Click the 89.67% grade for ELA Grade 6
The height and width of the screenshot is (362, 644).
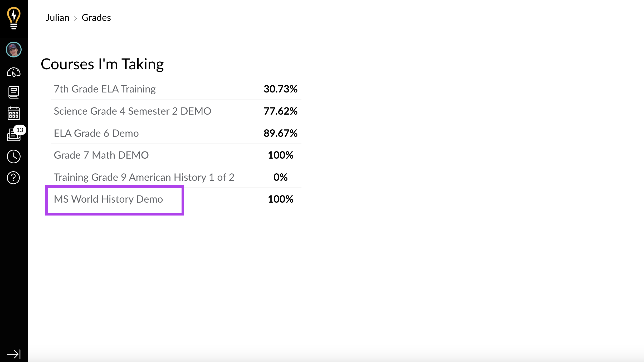pyautogui.click(x=280, y=133)
